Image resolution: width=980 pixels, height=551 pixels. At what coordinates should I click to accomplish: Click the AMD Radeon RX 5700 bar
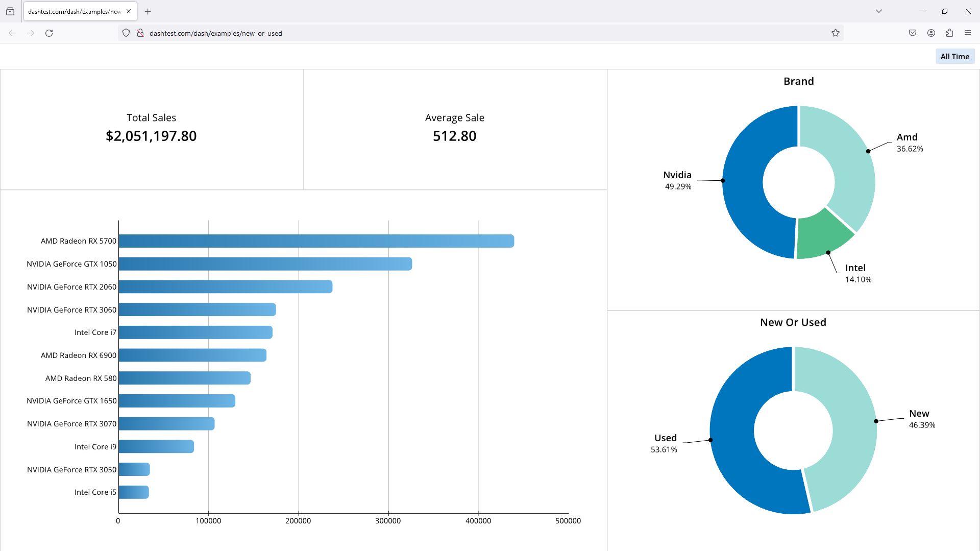click(x=316, y=241)
